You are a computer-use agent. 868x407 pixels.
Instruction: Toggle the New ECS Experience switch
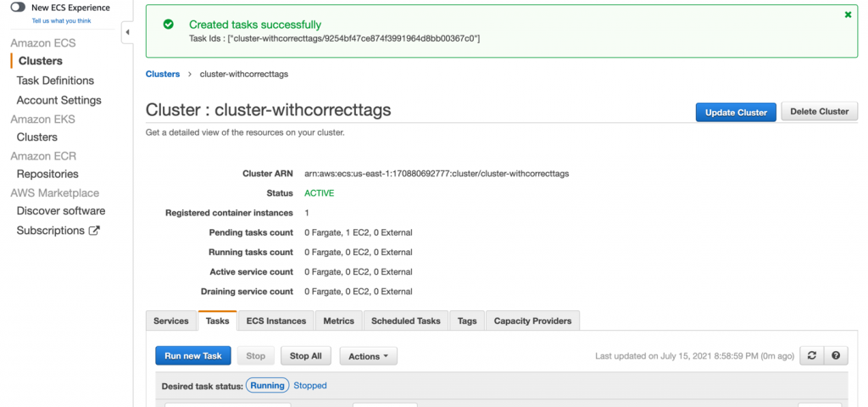(18, 7)
